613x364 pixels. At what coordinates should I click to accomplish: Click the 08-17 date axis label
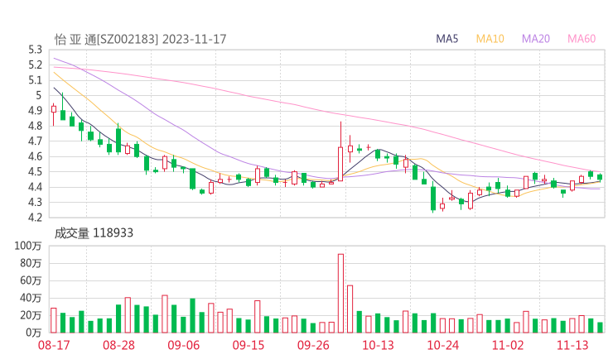(x=54, y=345)
